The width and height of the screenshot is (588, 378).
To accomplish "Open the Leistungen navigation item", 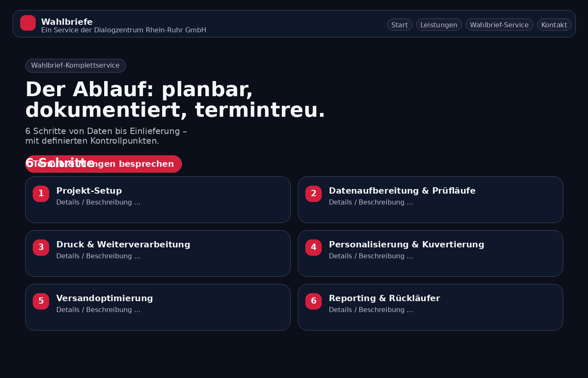I will click(x=439, y=24).
